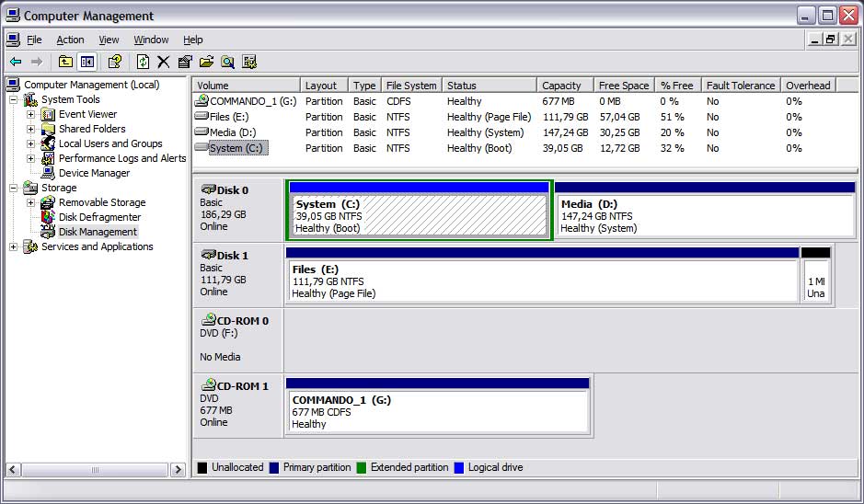Restore the inner MMC child window
This screenshot has width=864, height=504.
[x=831, y=40]
